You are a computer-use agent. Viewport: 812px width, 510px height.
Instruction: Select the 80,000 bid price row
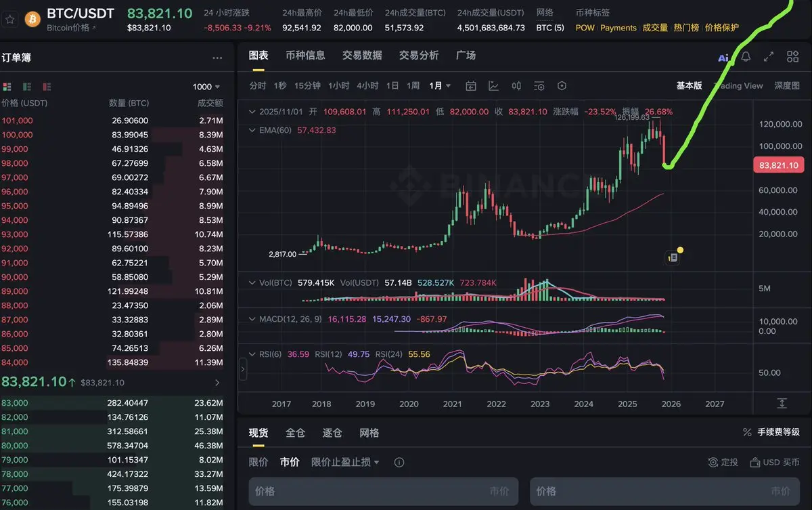(112, 446)
